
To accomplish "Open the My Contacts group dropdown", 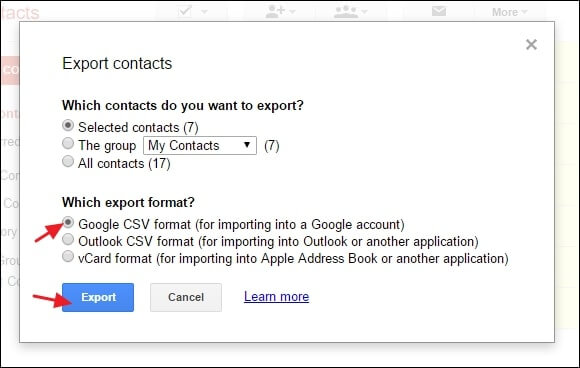I will click(x=200, y=145).
